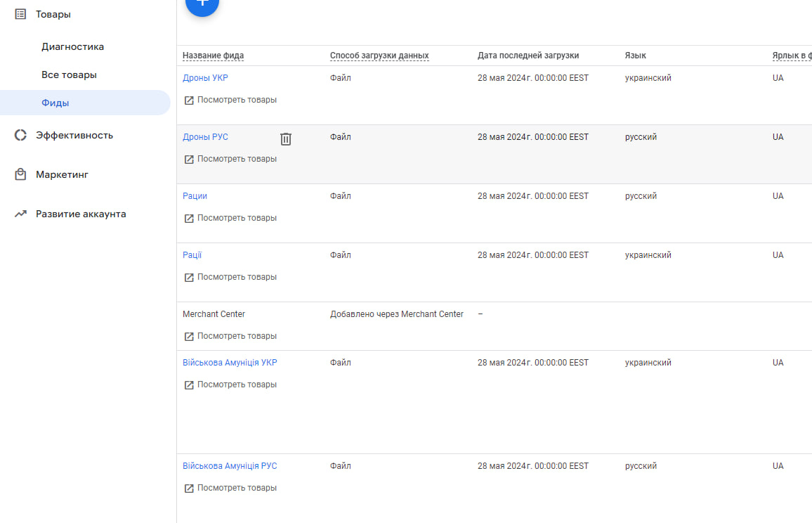Click the blue plus add feed button
Viewport: 812px width, 523px height.
pyautogui.click(x=202, y=4)
